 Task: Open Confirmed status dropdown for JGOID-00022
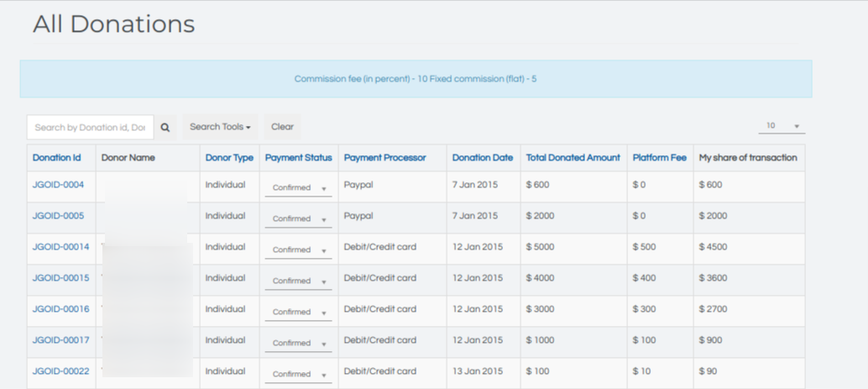[x=298, y=375]
